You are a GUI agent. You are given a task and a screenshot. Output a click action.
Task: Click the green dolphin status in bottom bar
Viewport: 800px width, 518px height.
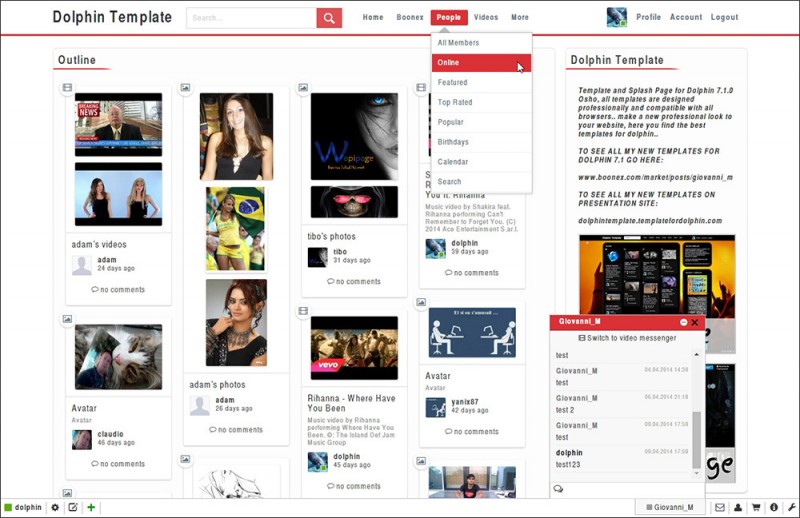(x=23, y=507)
